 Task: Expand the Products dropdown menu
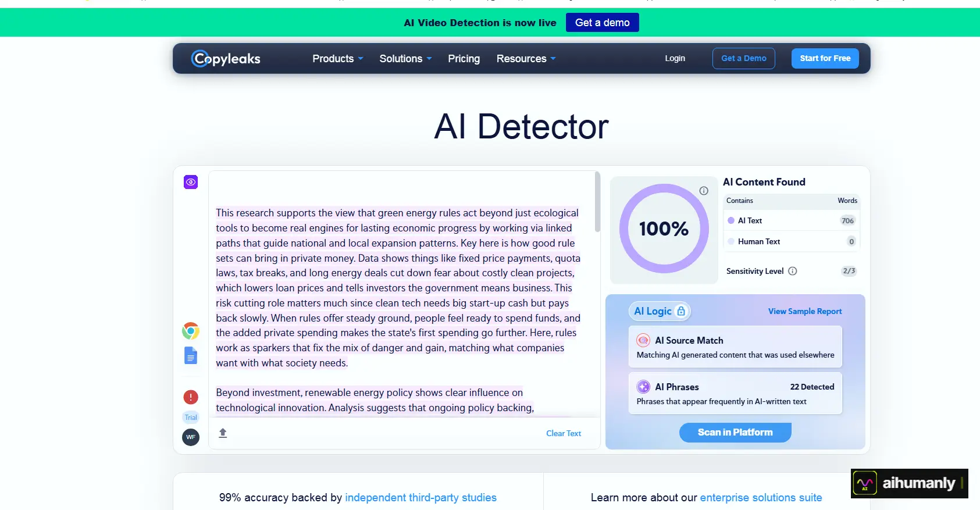pyautogui.click(x=338, y=59)
